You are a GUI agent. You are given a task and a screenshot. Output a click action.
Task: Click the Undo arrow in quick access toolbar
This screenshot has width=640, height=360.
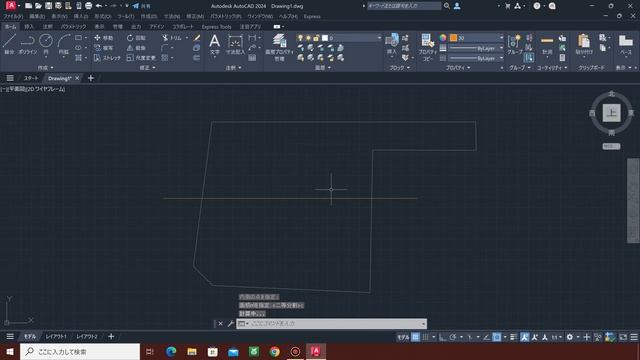(x=99, y=6)
